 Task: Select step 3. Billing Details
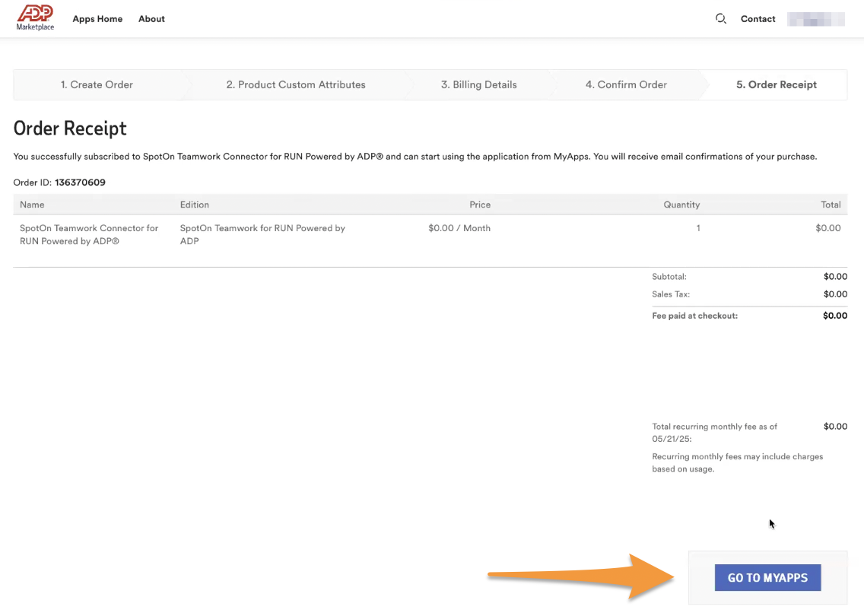pos(479,84)
